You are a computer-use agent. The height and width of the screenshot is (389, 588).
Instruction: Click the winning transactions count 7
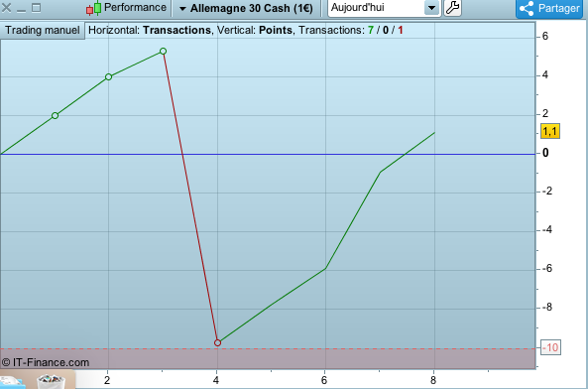[371, 30]
